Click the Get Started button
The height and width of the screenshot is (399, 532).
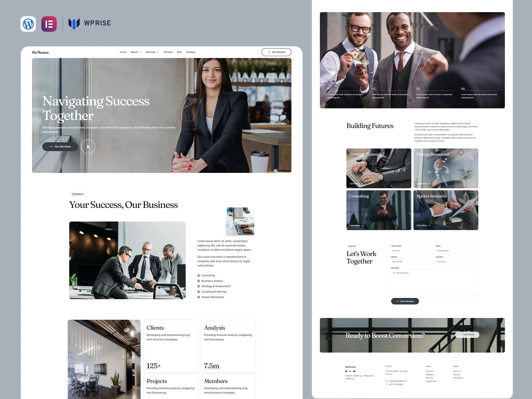(x=276, y=52)
